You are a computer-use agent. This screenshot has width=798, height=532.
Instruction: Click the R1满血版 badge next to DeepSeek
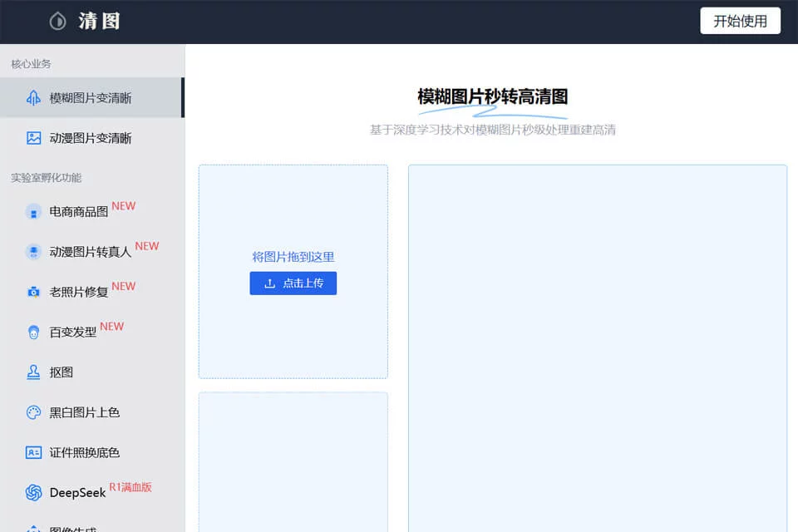(131, 487)
